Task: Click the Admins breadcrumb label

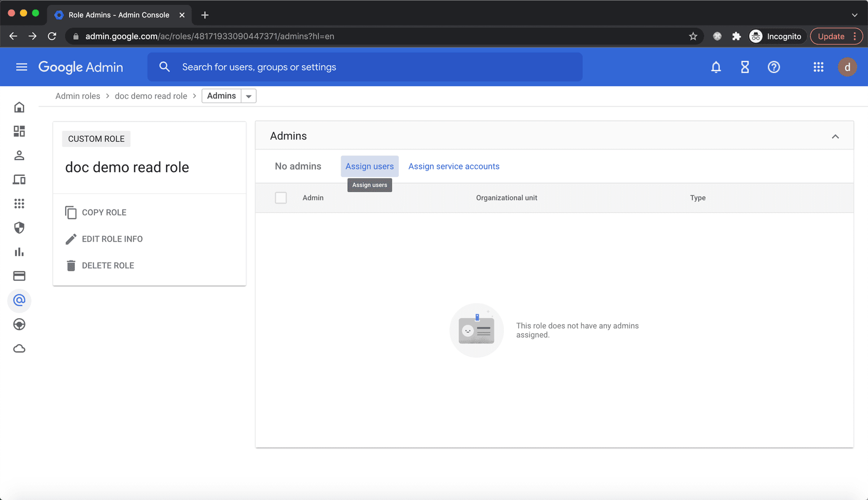Action: tap(221, 96)
